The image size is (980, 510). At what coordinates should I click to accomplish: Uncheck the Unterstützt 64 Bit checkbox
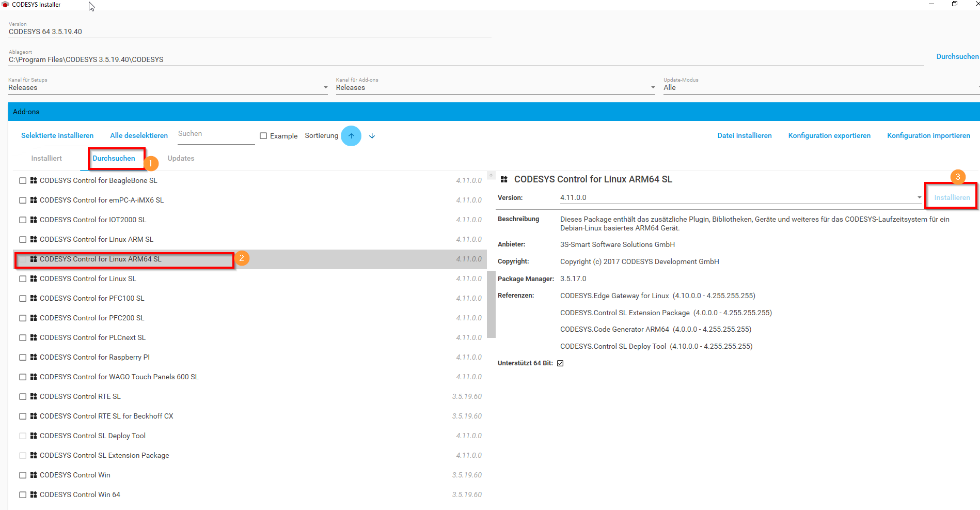point(561,363)
